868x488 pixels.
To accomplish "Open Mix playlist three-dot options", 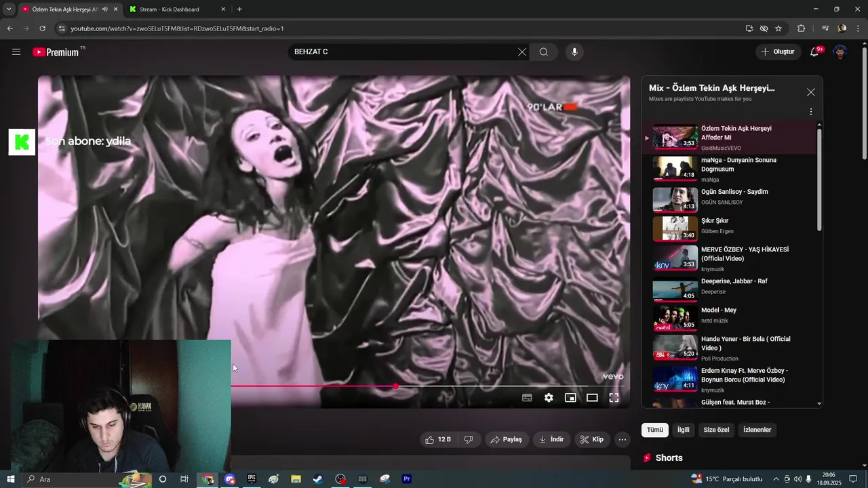I will coord(810,112).
